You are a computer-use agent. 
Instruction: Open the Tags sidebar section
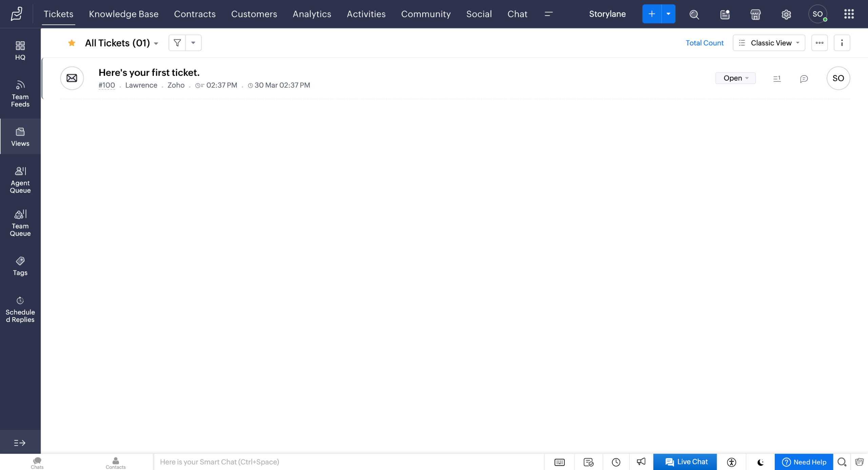point(20,266)
